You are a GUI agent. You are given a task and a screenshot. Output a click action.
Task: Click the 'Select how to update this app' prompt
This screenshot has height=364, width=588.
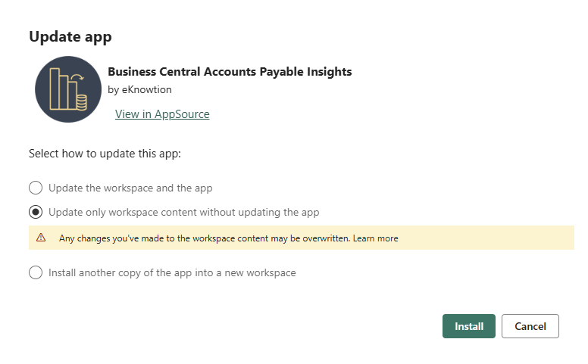coord(105,154)
